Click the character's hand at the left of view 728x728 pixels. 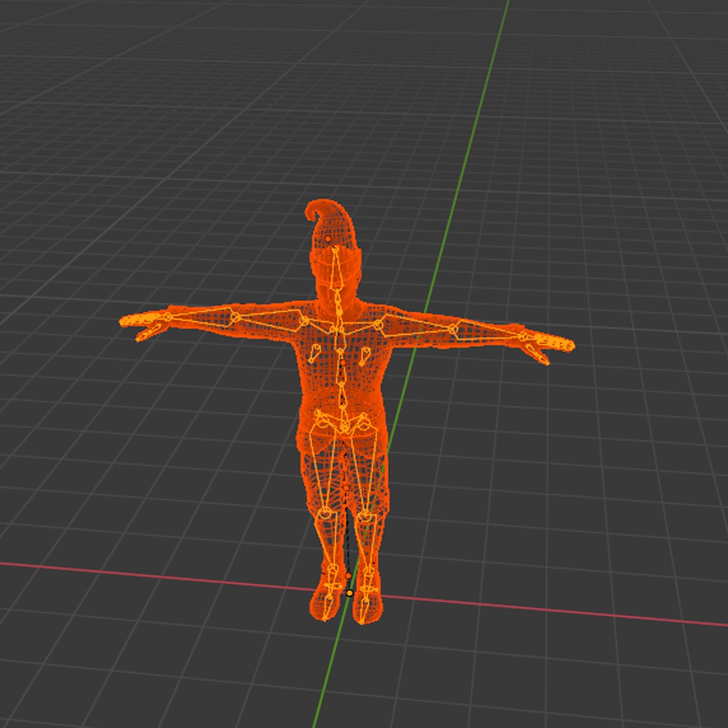(x=143, y=324)
